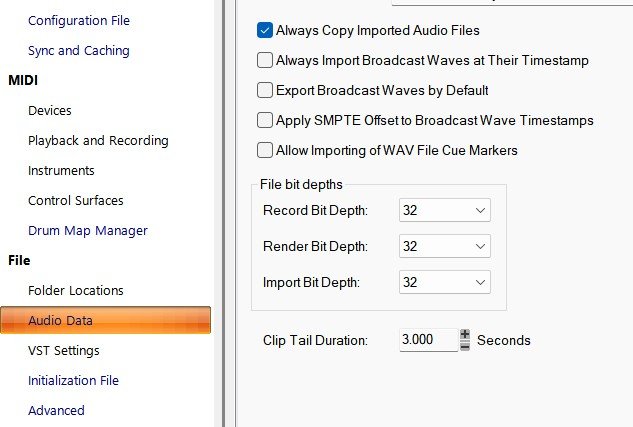This screenshot has width=633, height=427.
Task: Check Export Broadcast Waves by Default
Action: 265,91
